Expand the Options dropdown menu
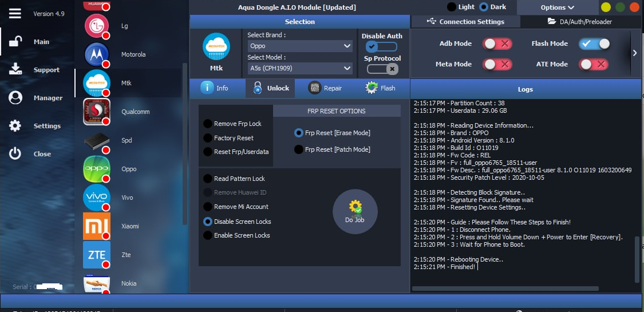Viewport: 644px width, 312px height. (558, 7)
